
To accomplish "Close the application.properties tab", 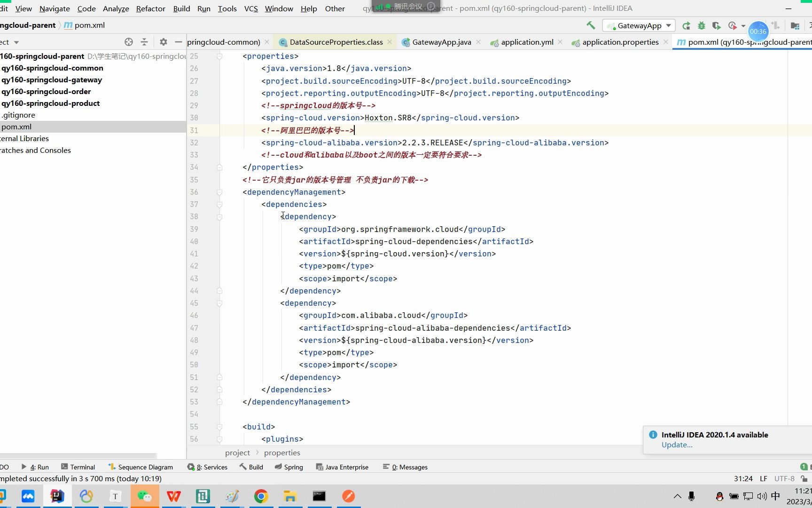I will [x=666, y=42].
